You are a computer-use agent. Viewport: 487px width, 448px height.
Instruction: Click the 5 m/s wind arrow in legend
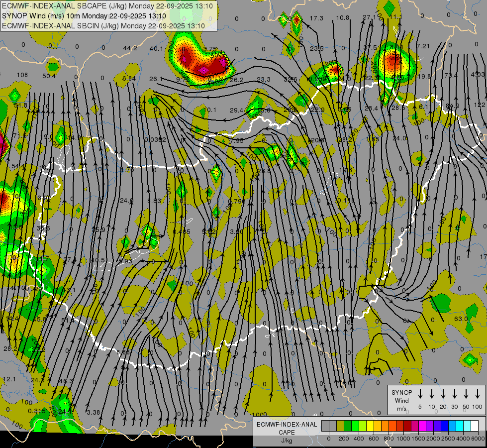420,394
